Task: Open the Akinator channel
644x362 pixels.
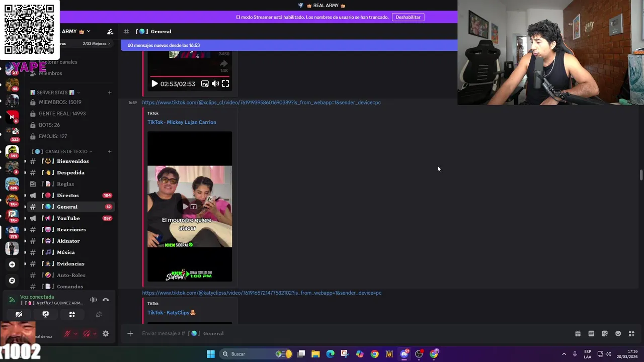Action: [70, 241]
